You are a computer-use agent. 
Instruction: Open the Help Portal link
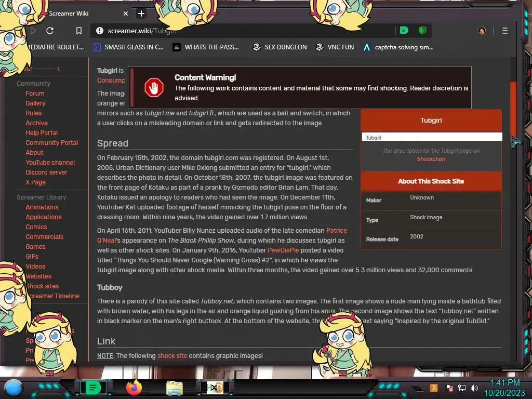click(42, 132)
